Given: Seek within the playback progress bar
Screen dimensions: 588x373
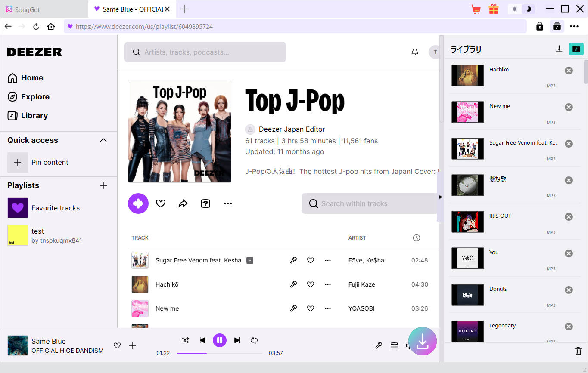Looking at the screenshot, I should (x=220, y=353).
